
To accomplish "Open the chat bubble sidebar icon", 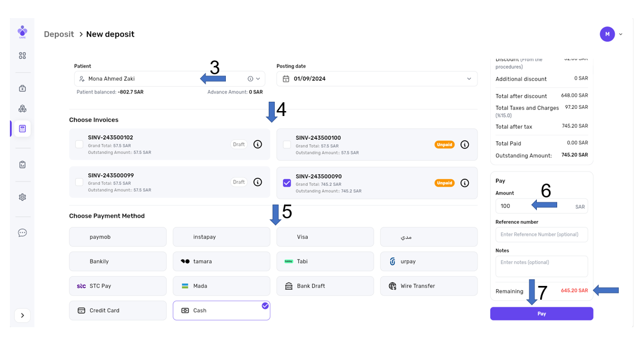I will point(23,233).
